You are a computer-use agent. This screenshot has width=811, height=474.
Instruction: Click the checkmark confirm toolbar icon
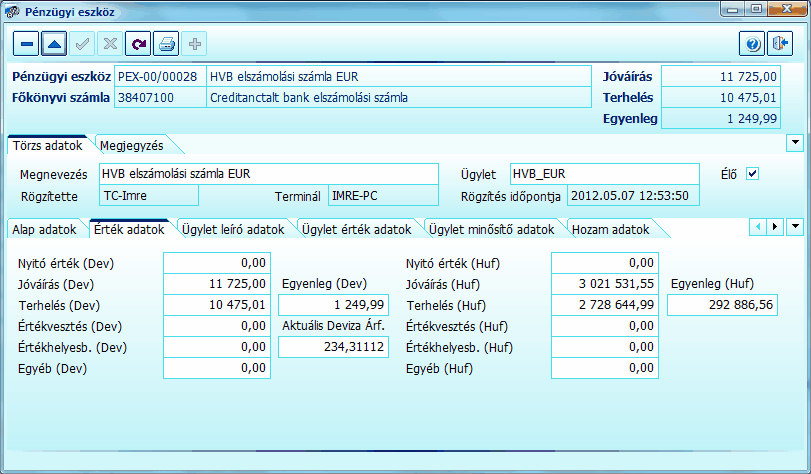(x=82, y=44)
